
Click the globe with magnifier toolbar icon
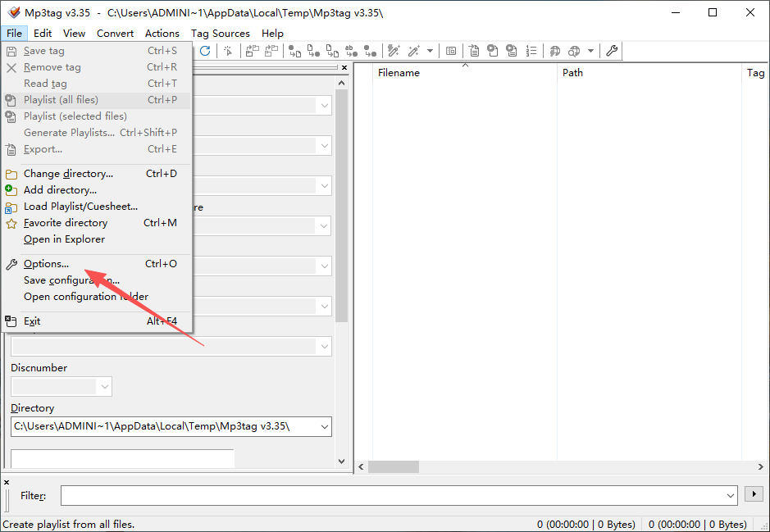[574, 51]
